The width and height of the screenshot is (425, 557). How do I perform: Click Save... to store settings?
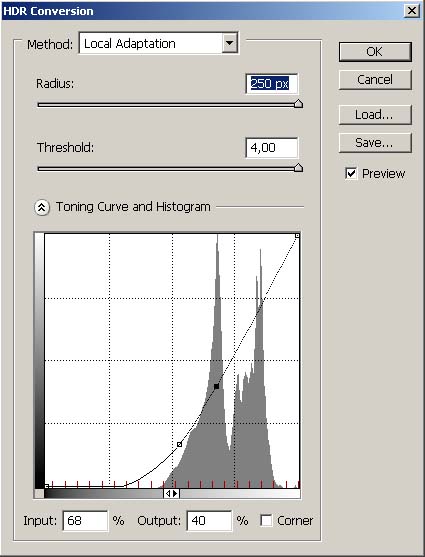point(375,143)
